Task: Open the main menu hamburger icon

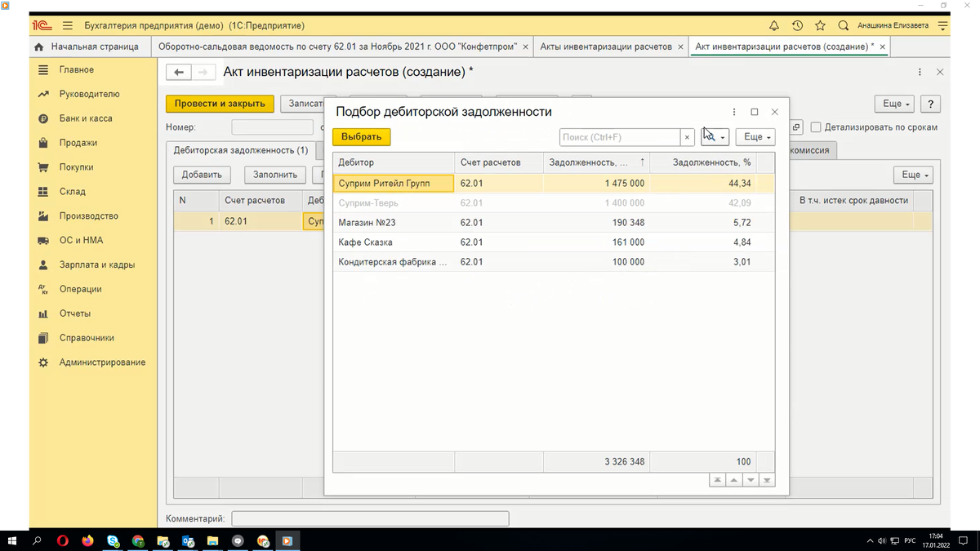Action: [x=67, y=25]
